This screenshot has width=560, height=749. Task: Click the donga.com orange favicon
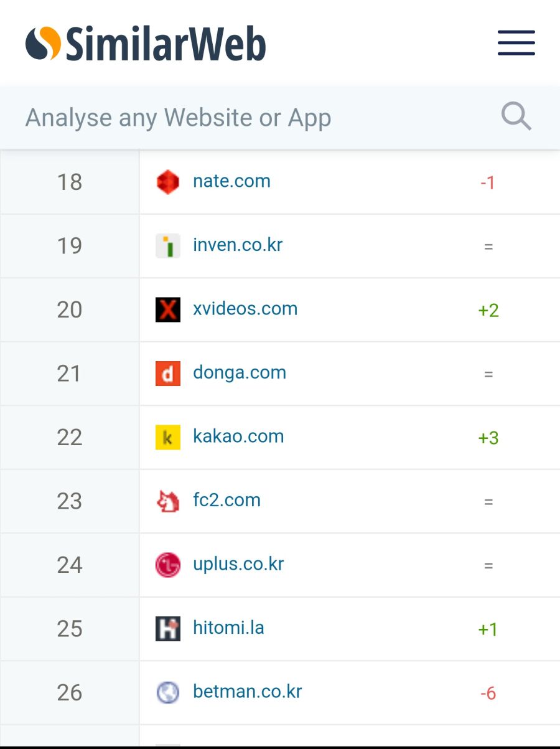pos(167,374)
